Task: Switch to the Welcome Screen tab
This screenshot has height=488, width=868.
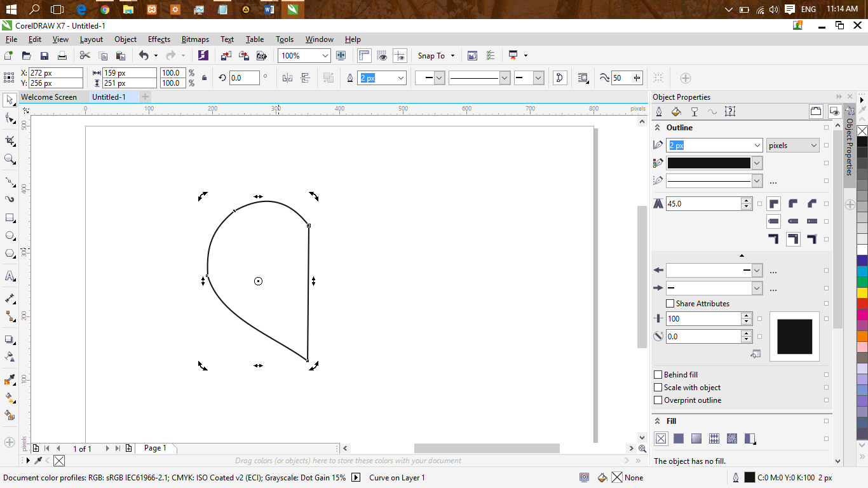Action: point(49,97)
